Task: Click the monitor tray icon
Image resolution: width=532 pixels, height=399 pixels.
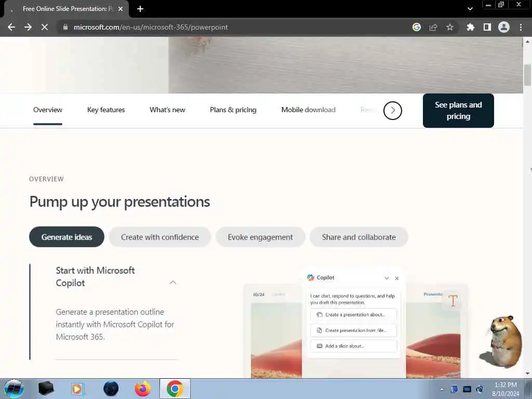Action: 467,389
